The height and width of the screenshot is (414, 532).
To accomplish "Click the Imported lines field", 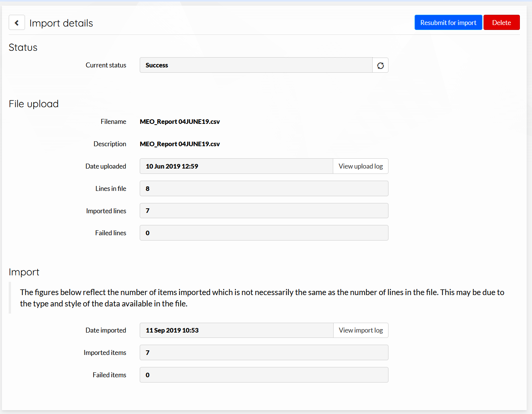I will tap(264, 211).
